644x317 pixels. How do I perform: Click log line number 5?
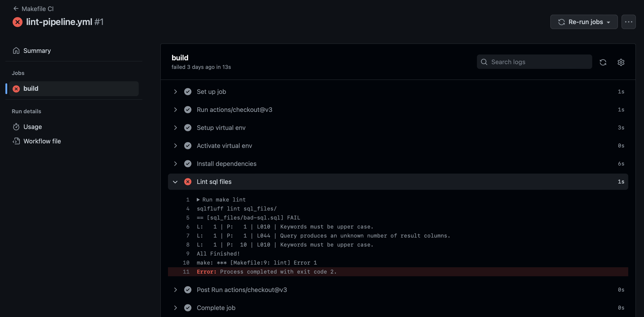(188, 218)
